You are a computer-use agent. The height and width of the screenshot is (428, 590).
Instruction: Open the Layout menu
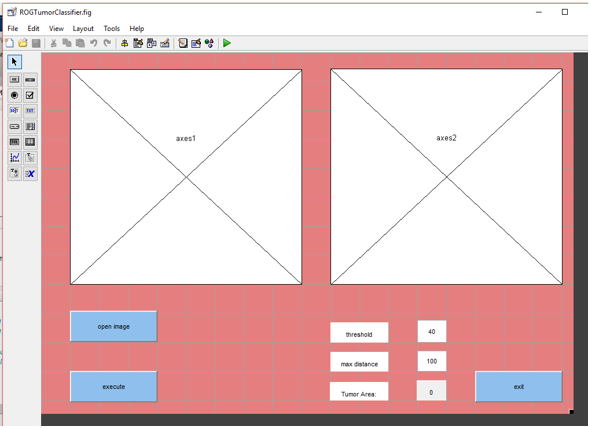coord(83,29)
